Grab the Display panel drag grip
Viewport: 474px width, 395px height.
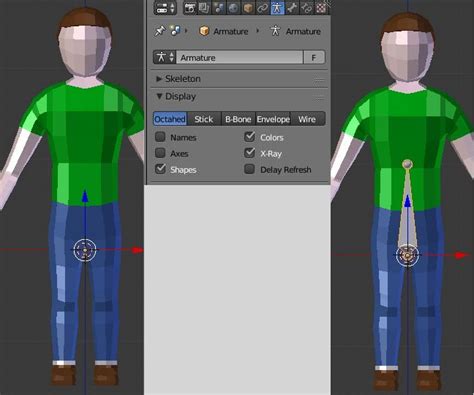pos(319,98)
